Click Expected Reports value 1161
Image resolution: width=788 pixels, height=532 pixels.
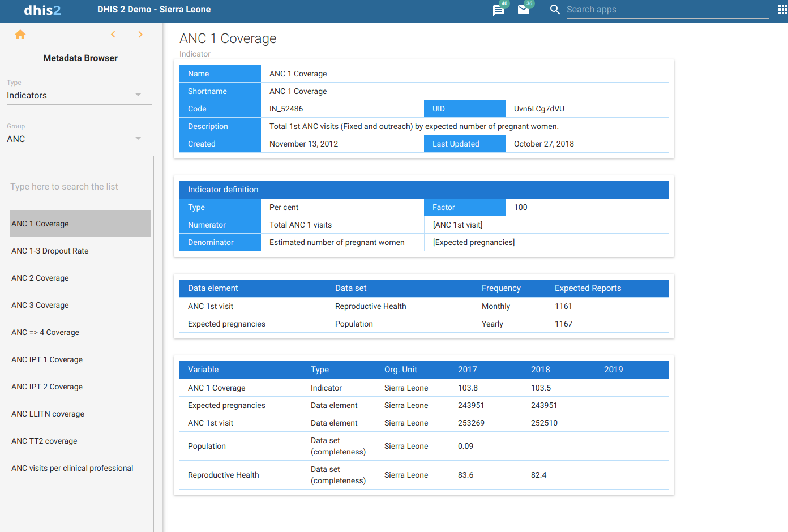tap(563, 306)
